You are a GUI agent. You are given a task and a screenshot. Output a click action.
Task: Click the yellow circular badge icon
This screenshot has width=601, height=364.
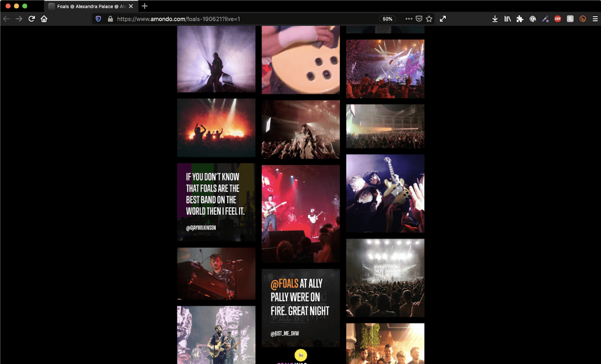click(x=300, y=355)
